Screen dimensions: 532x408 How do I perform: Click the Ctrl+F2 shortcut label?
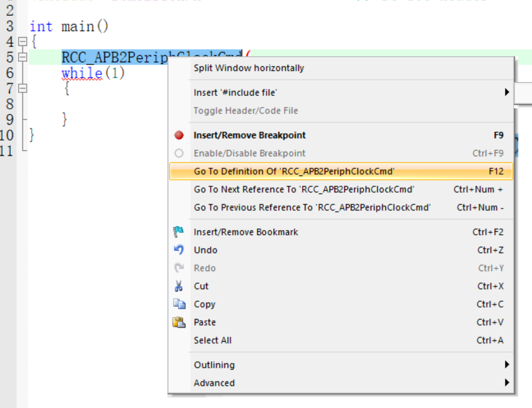pyautogui.click(x=488, y=232)
